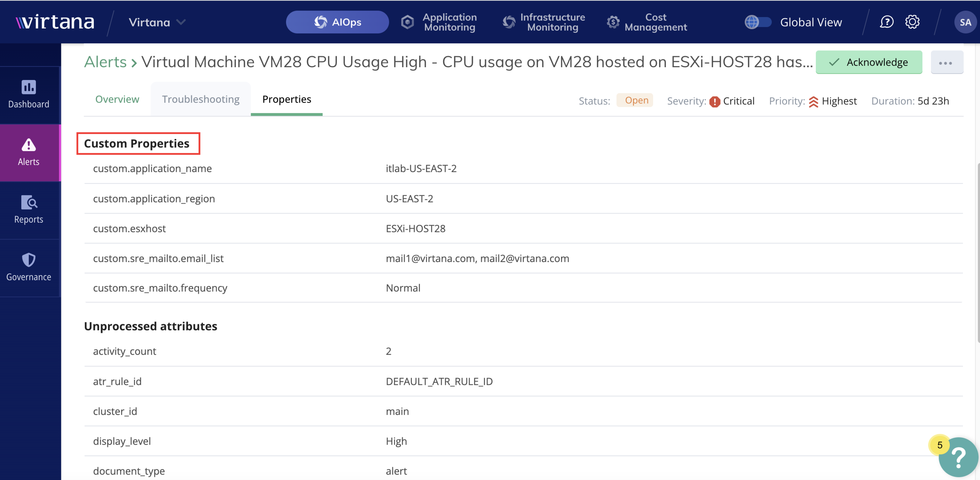Switch to the AIOps module
Screen dimensions: 980x480
(x=337, y=22)
